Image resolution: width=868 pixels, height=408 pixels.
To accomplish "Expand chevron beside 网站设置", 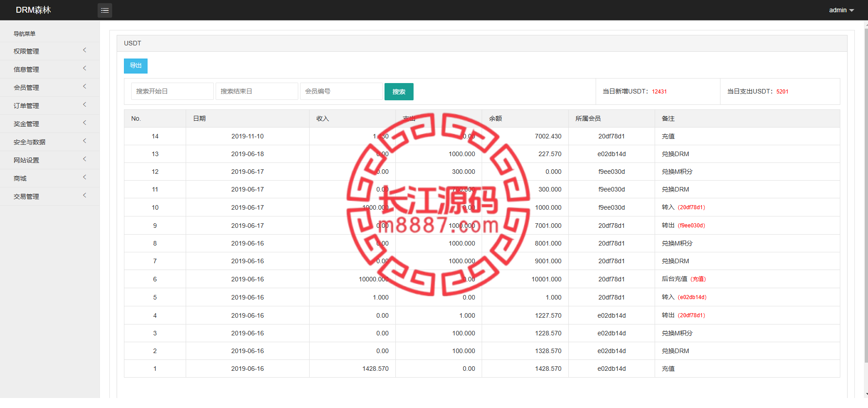I will 84,159.
